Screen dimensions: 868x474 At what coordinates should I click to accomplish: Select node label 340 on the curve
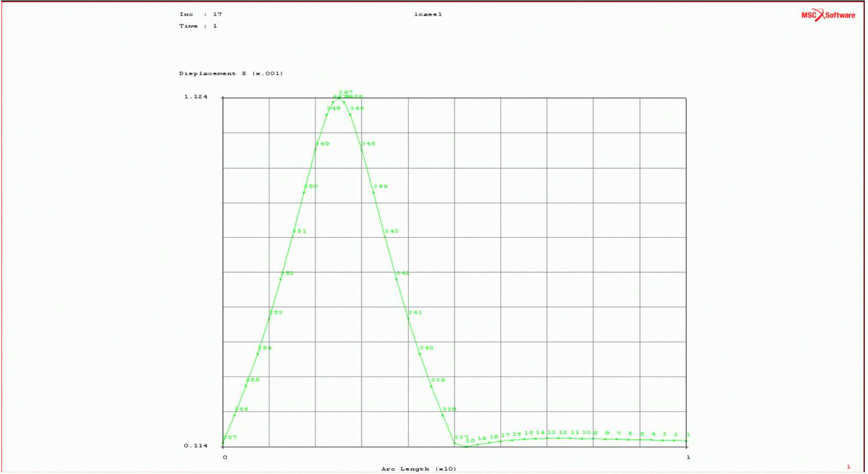tap(427, 348)
